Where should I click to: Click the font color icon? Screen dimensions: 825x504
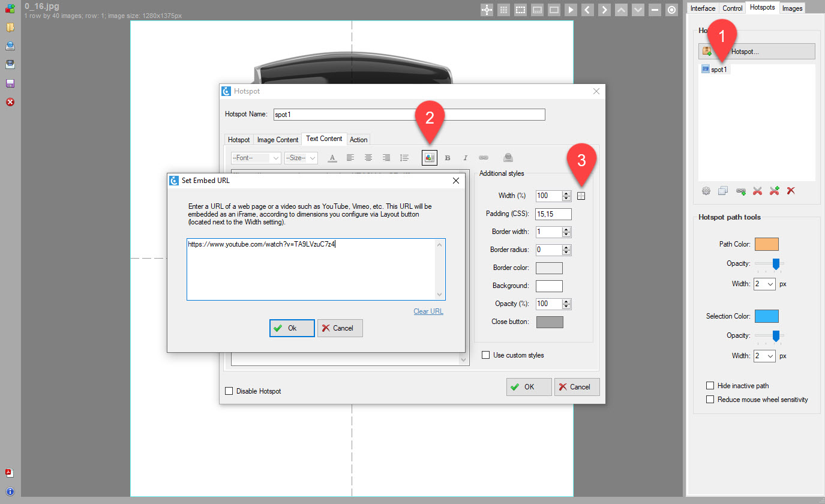click(x=332, y=158)
